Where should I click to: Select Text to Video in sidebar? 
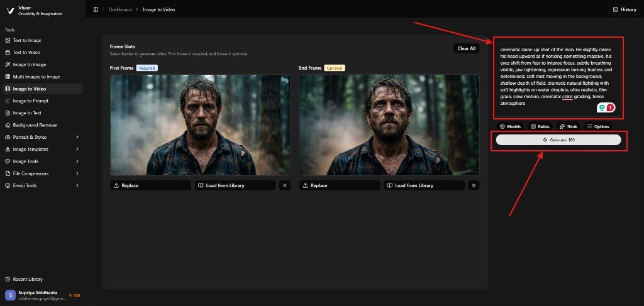(x=26, y=52)
